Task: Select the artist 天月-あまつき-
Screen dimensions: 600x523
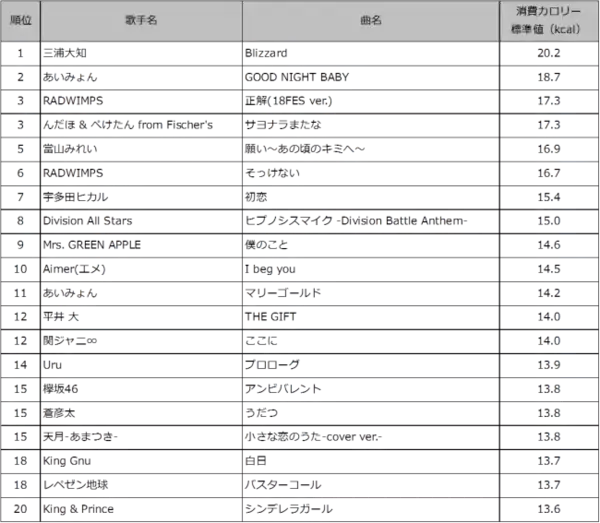Action: (x=80, y=437)
